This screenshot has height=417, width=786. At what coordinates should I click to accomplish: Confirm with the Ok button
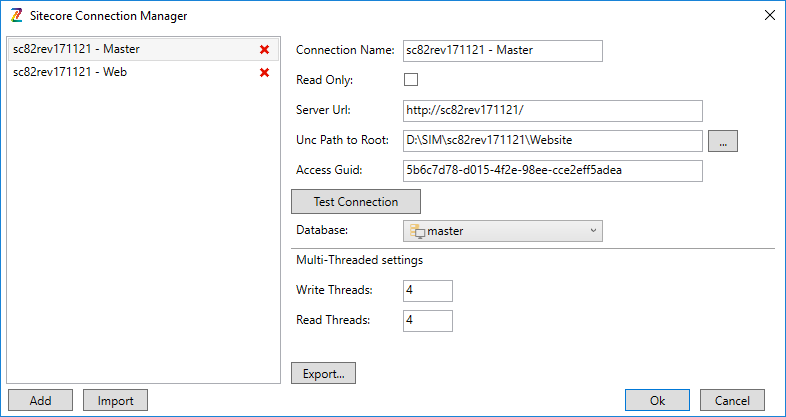pyautogui.click(x=657, y=400)
